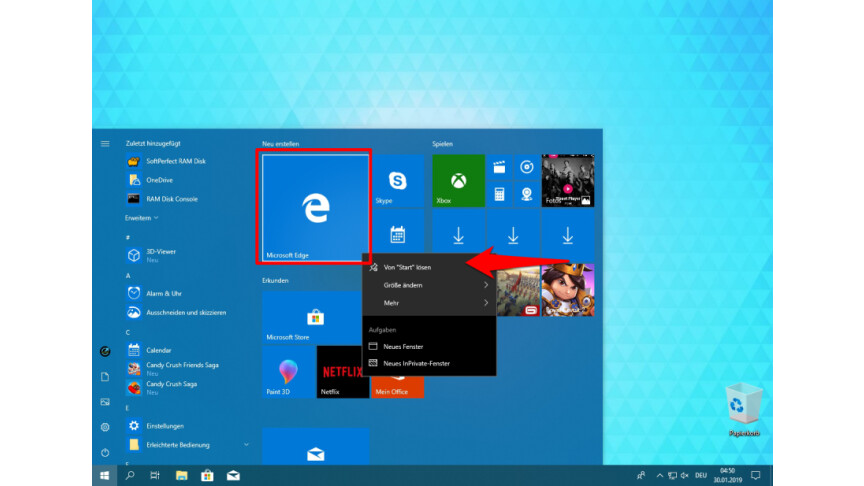This screenshot has height=486, width=864.
Task: Open Microsoft Store on taskbar
Action: pos(207,476)
